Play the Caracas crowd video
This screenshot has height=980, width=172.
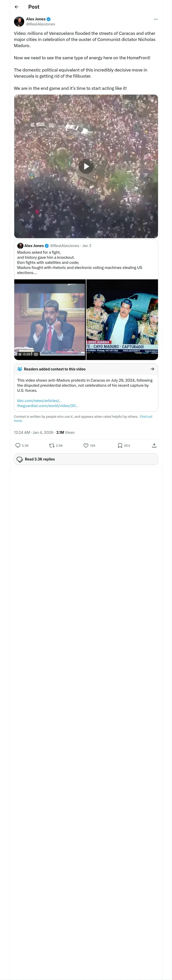coord(86,166)
